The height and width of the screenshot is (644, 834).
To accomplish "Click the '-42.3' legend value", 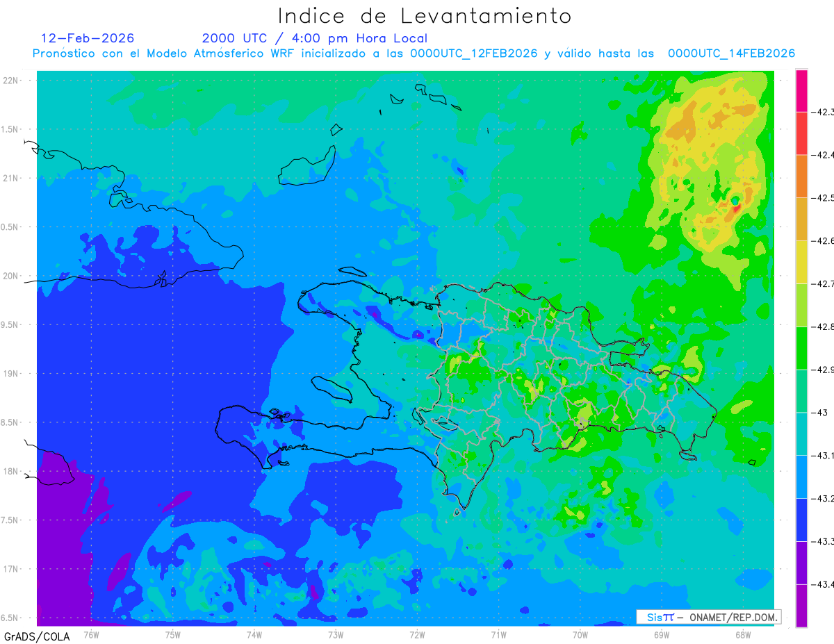I will 824,113.
